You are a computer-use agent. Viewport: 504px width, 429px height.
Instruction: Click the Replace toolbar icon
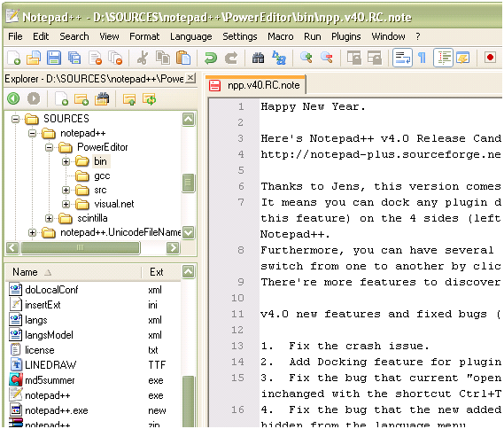point(279,58)
